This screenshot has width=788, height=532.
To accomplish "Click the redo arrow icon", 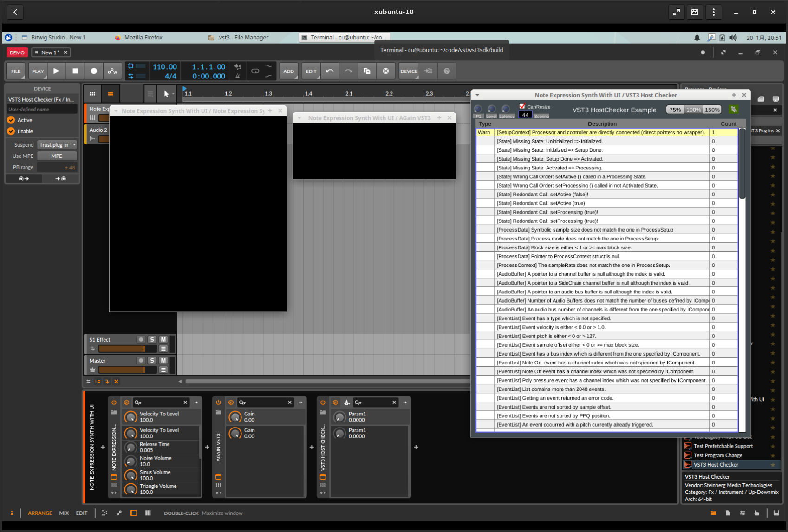I will click(x=348, y=71).
